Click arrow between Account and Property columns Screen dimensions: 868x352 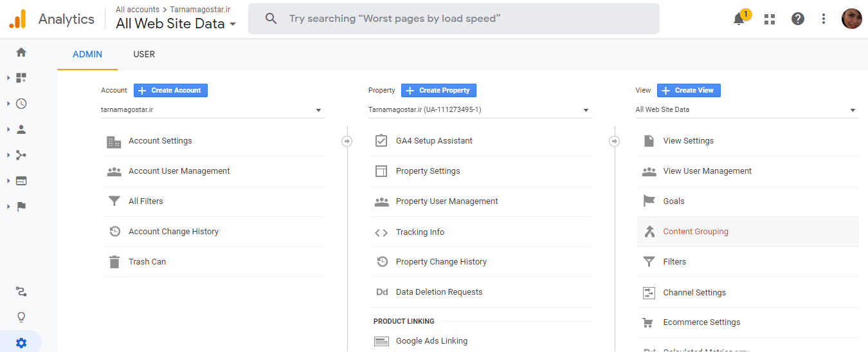(347, 141)
